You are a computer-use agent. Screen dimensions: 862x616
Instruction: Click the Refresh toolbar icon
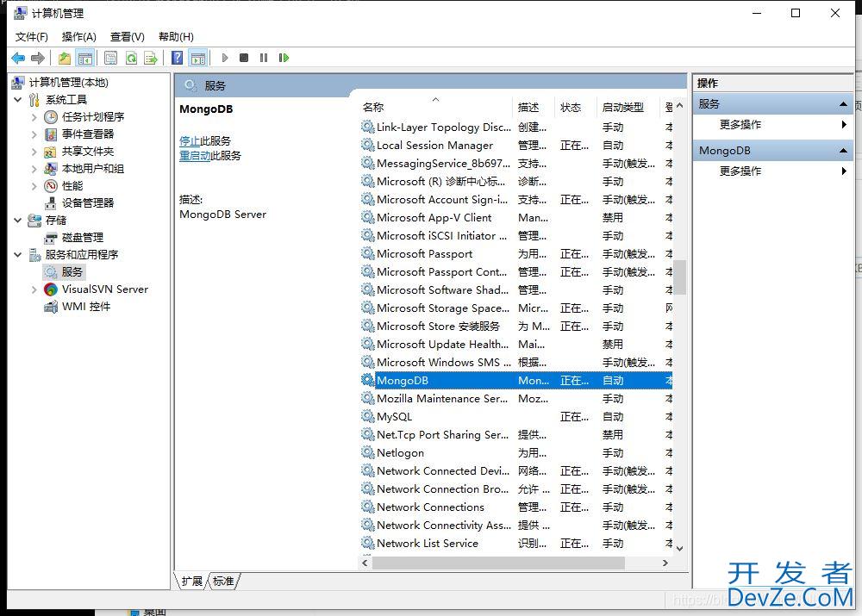(x=131, y=58)
